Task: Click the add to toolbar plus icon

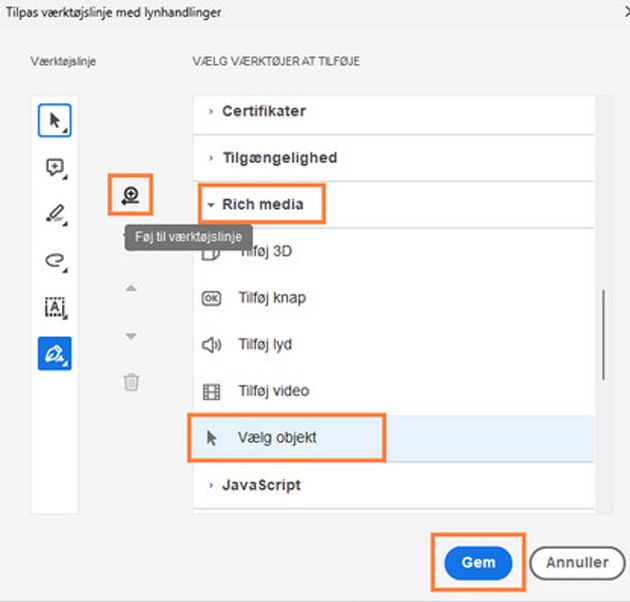Action: click(130, 195)
